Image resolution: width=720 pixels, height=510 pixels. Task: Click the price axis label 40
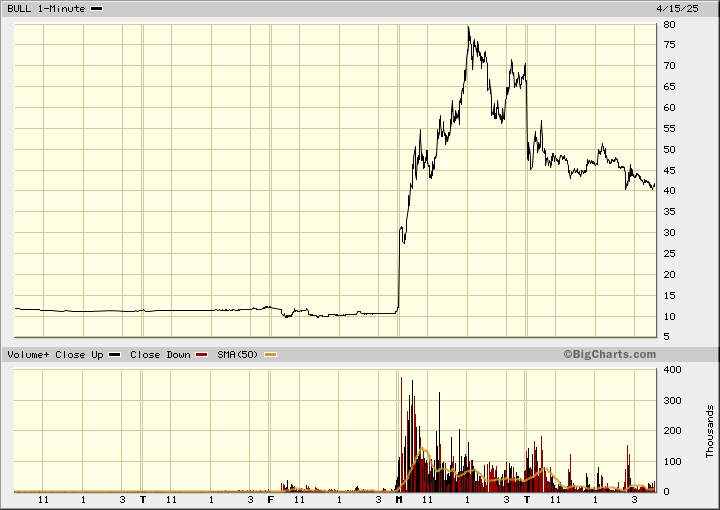(x=669, y=191)
